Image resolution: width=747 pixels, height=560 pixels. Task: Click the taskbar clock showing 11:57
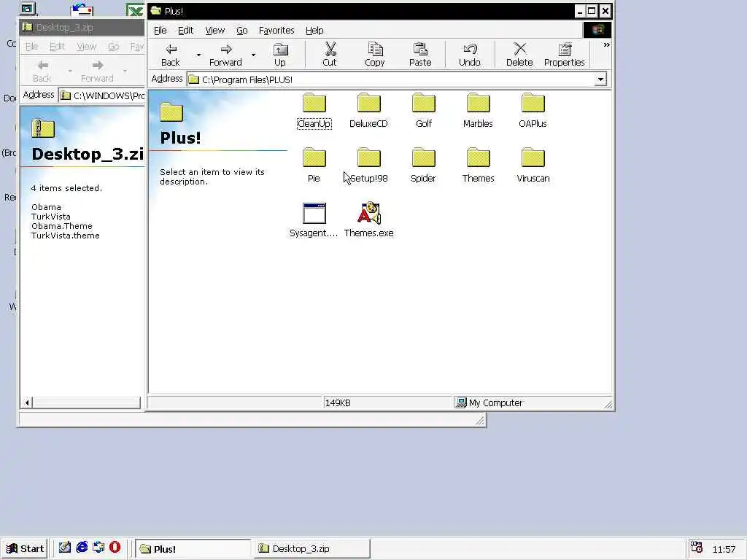[x=724, y=550]
